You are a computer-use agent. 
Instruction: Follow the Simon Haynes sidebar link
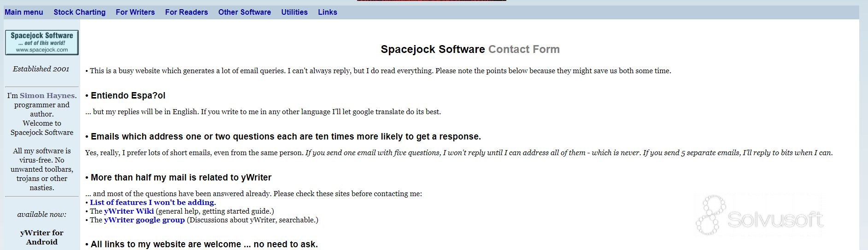pos(47,96)
